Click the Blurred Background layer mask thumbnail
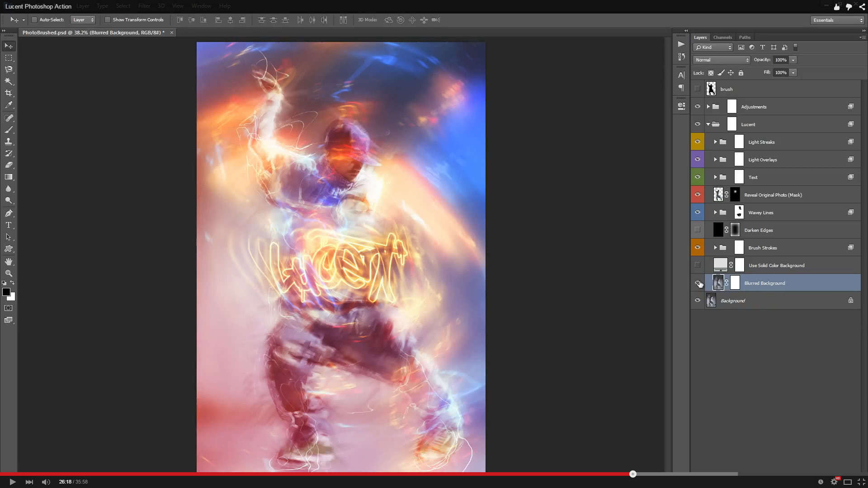868x488 pixels. 736,282
